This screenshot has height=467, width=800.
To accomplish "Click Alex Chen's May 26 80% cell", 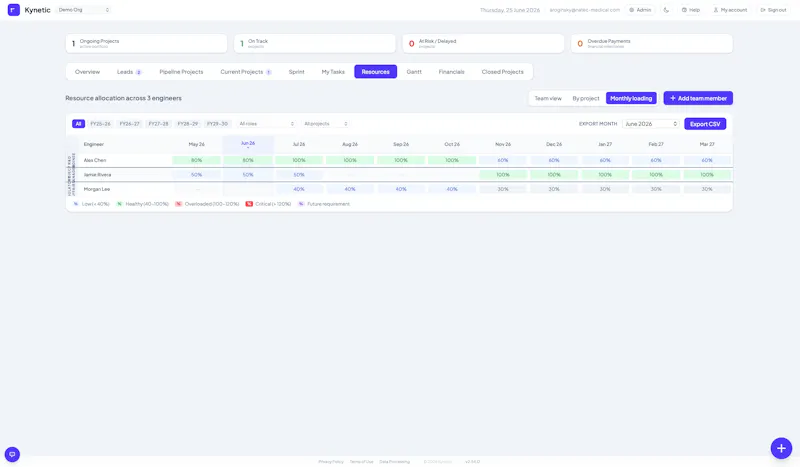I will pyautogui.click(x=196, y=160).
